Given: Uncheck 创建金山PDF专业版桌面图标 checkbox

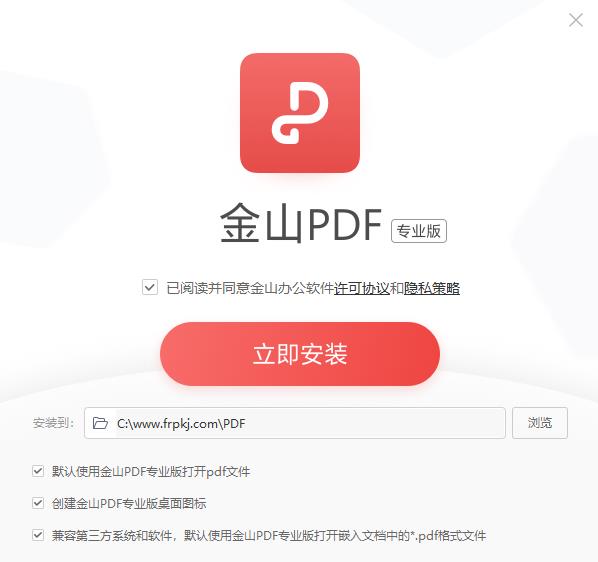Looking at the screenshot, I should [38, 503].
